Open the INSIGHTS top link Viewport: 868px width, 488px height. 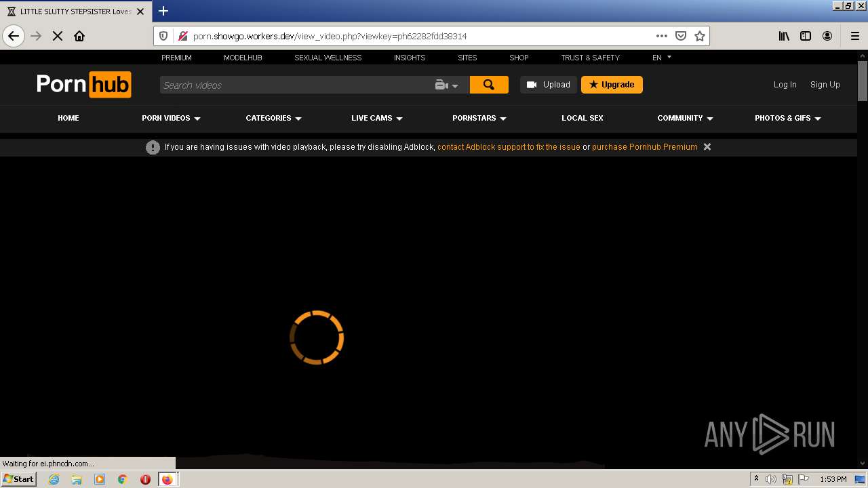[x=410, y=58]
